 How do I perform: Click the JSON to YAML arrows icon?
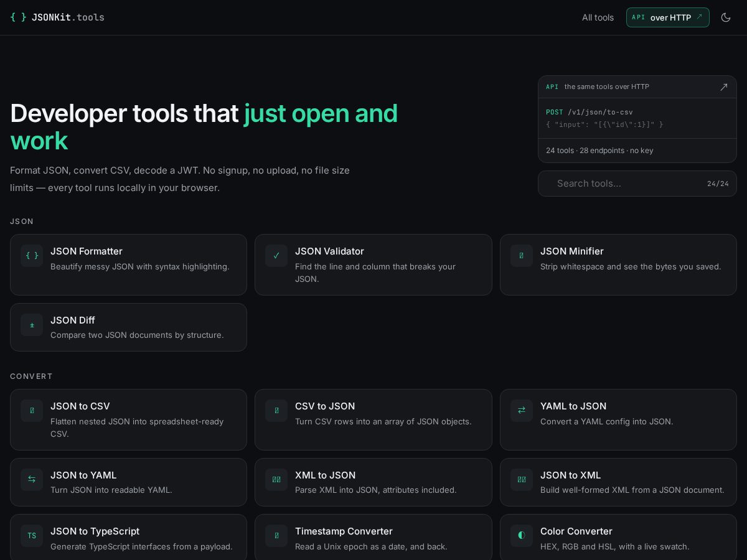click(x=32, y=480)
